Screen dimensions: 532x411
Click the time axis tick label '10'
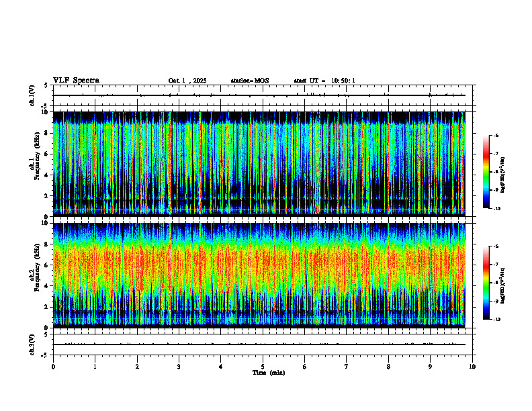(x=472, y=367)
